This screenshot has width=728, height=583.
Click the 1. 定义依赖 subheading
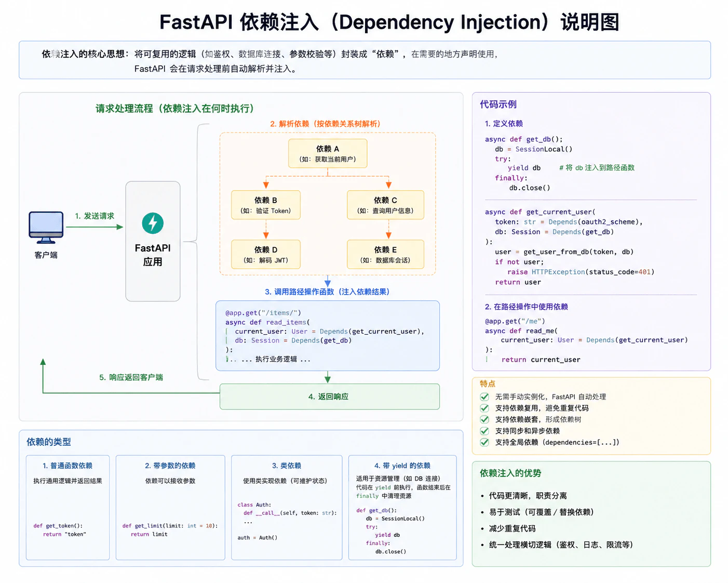point(504,124)
